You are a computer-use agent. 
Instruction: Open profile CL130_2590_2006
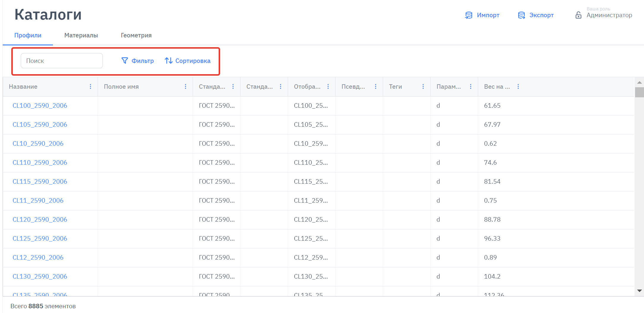(40, 277)
